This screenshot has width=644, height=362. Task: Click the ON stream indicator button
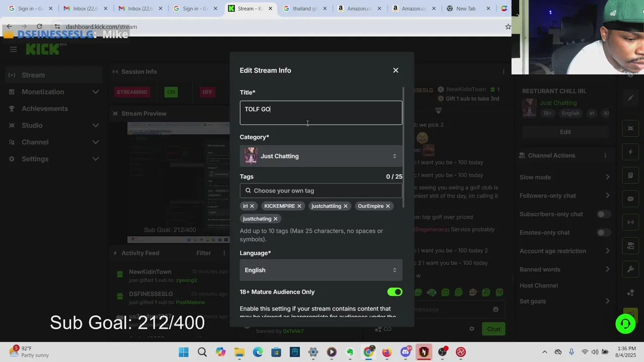pos(171,92)
